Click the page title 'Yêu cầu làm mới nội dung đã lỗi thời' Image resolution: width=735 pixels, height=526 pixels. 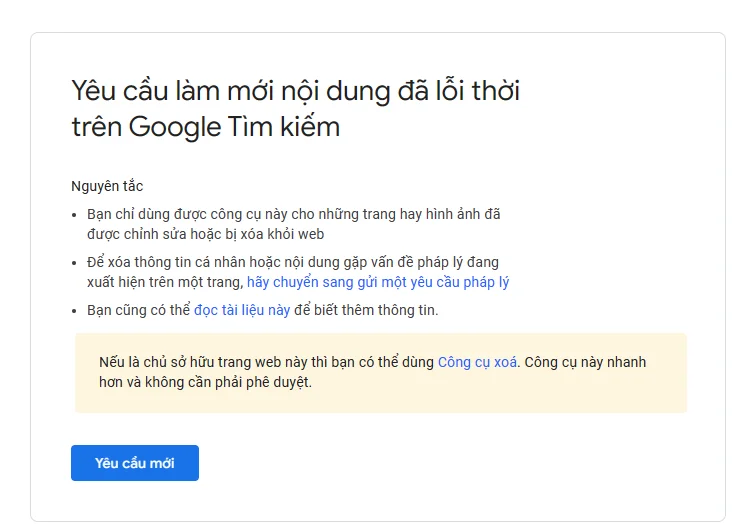point(295,90)
